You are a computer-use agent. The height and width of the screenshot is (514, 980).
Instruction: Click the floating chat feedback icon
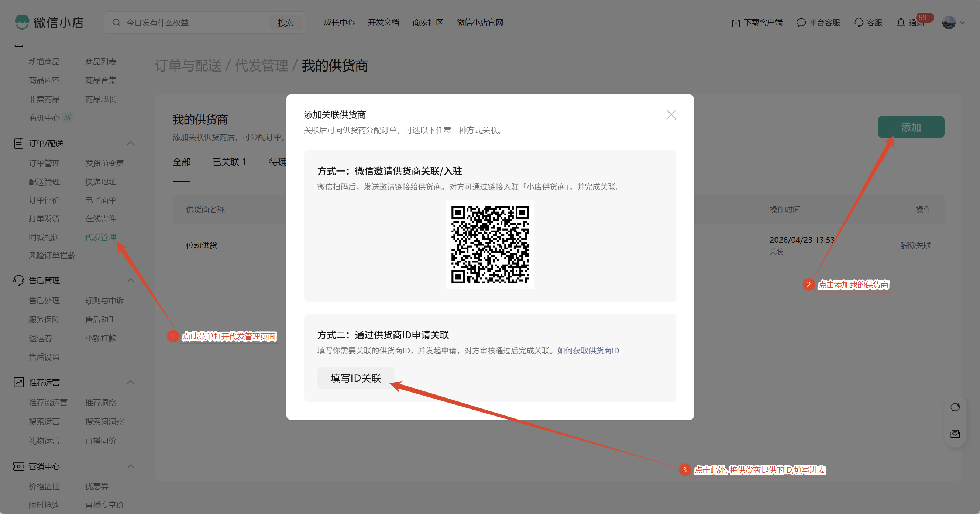tap(955, 408)
